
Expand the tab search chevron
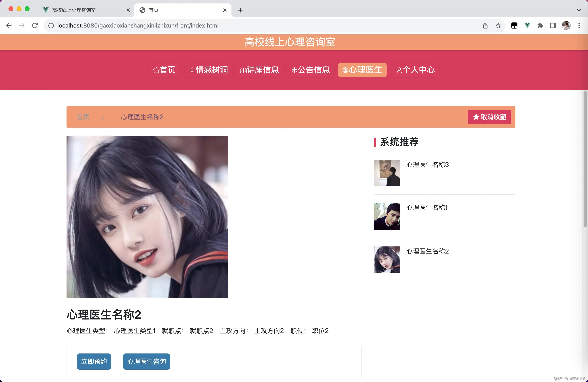pyautogui.click(x=579, y=10)
